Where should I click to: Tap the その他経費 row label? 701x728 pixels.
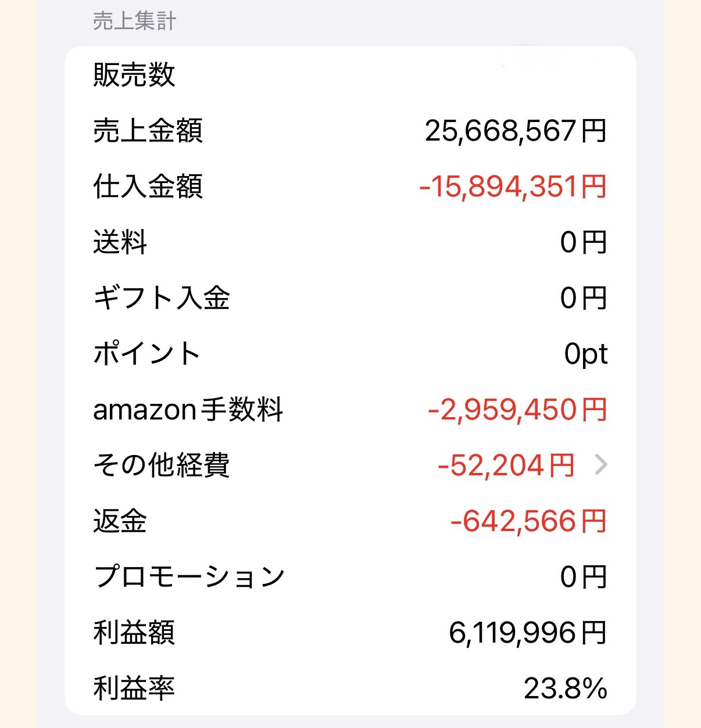[162, 465]
